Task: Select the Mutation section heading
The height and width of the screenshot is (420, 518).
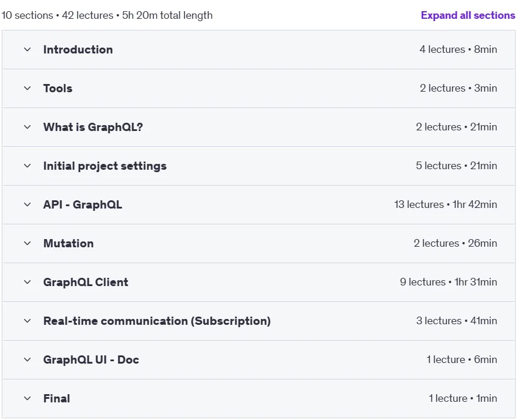Action: 68,243
